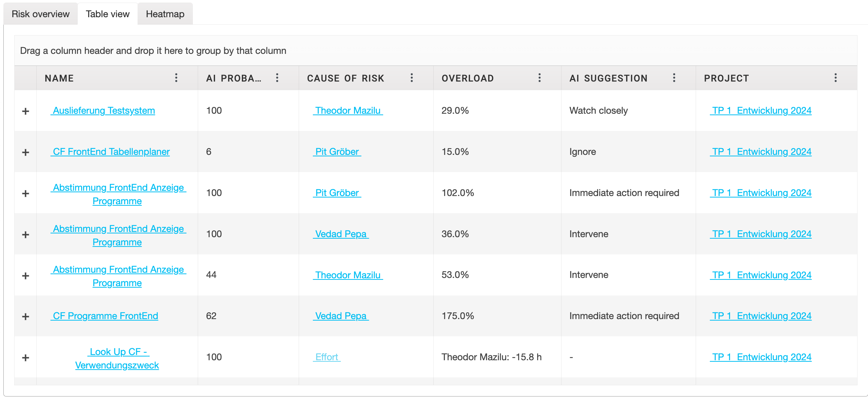Sort by the OVERLOAD column header
Image resolution: width=868 pixels, height=407 pixels.
tap(468, 78)
